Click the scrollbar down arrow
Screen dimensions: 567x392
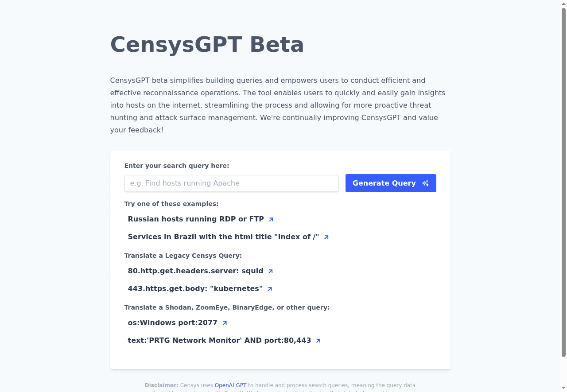[x=564, y=388]
